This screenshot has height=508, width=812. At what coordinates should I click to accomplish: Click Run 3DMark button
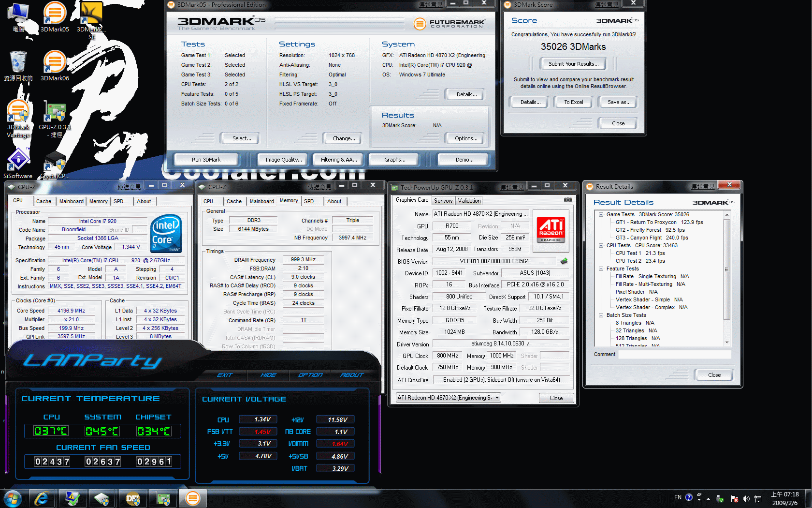coord(206,160)
